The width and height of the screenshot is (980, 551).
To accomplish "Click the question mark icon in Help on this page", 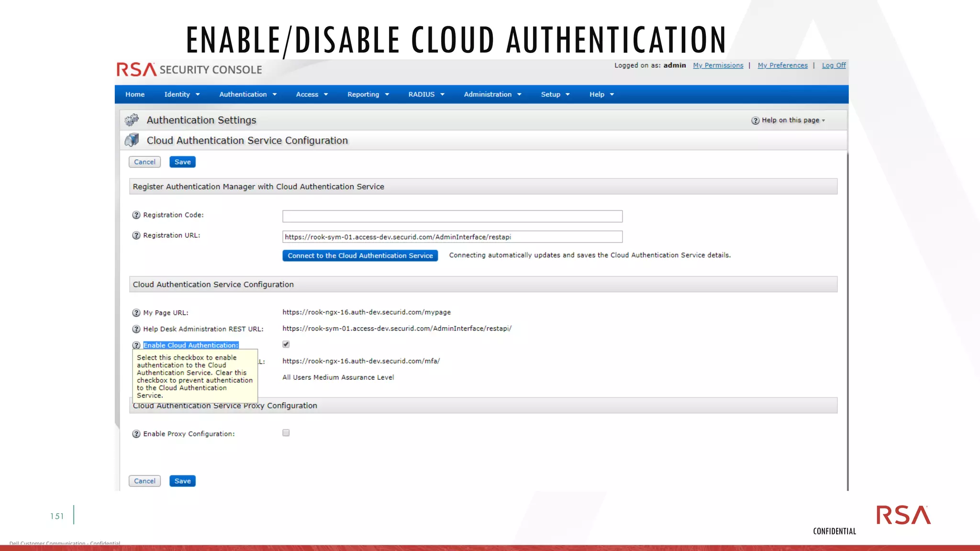I will tap(755, 121).
